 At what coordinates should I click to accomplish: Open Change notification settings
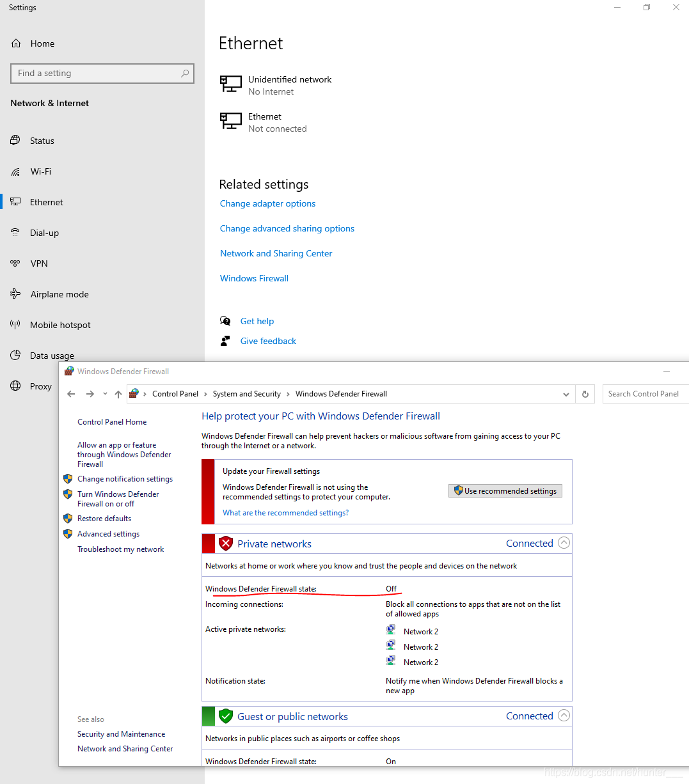pyautogui.click(x=125, y=479)
